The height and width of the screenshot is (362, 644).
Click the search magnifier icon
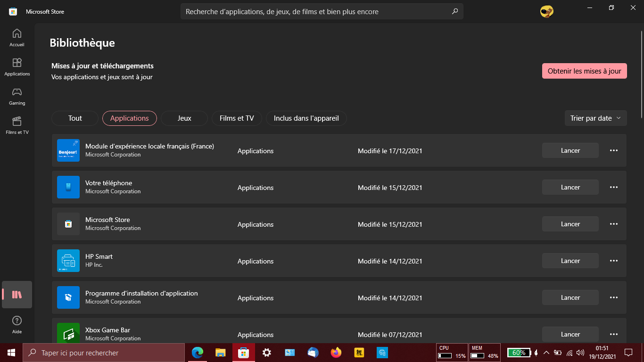[455, 11]
